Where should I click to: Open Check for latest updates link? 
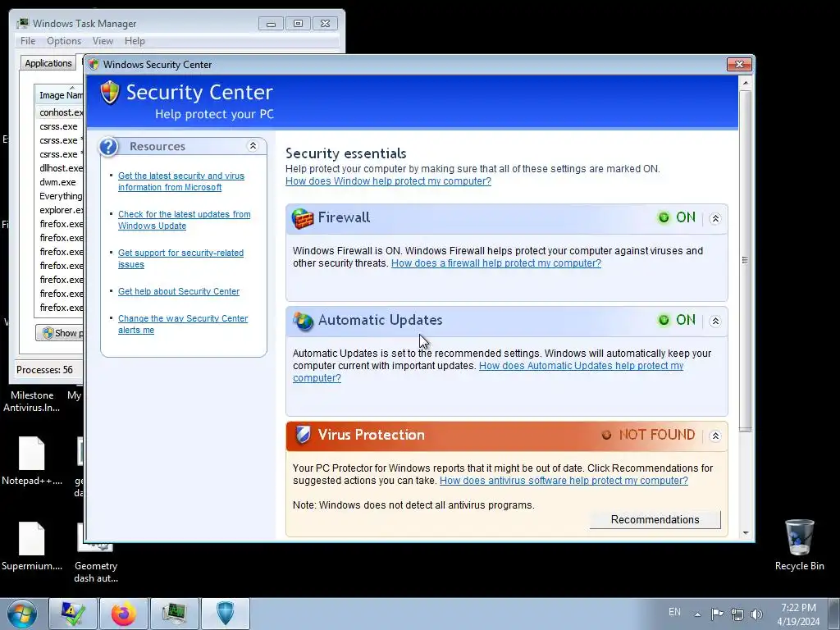tap(185, 220)
